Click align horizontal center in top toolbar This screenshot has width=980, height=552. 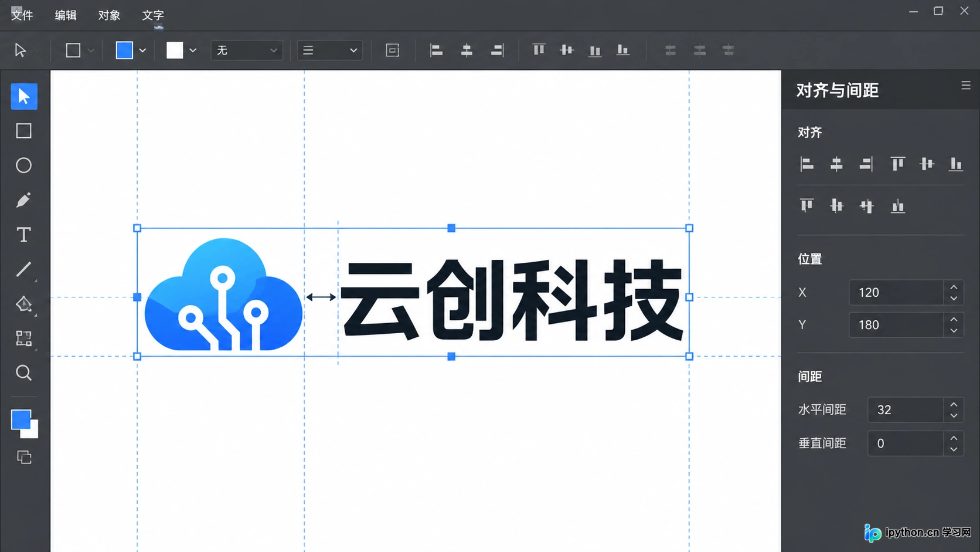click(467, 50)
